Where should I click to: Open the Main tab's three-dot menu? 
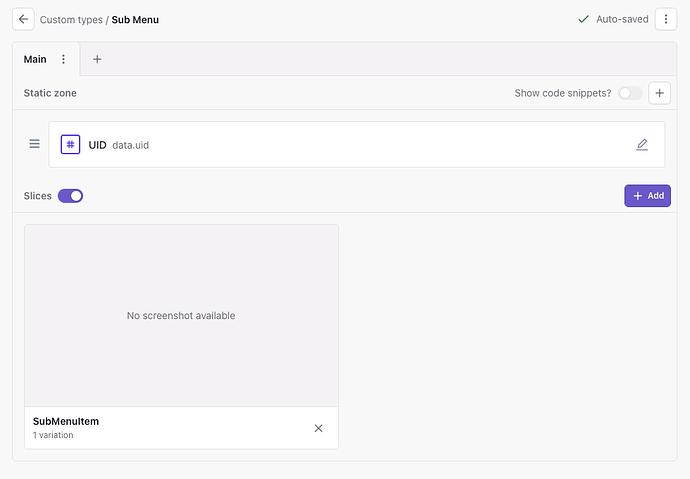(63, 59)
